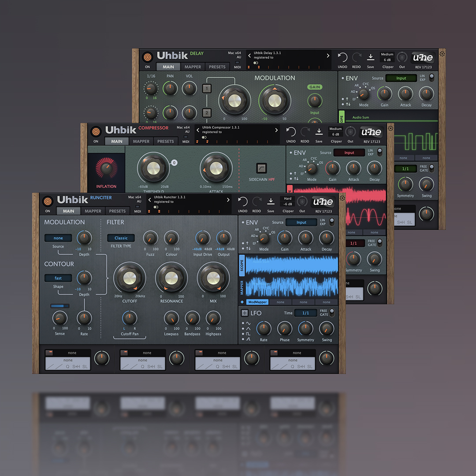Open the Classic filter type selector

point(121,238)
